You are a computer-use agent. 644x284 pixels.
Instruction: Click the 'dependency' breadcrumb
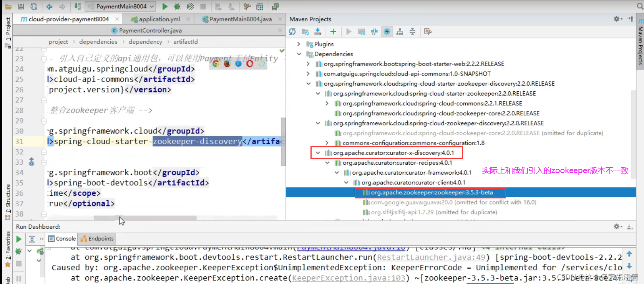145,41
